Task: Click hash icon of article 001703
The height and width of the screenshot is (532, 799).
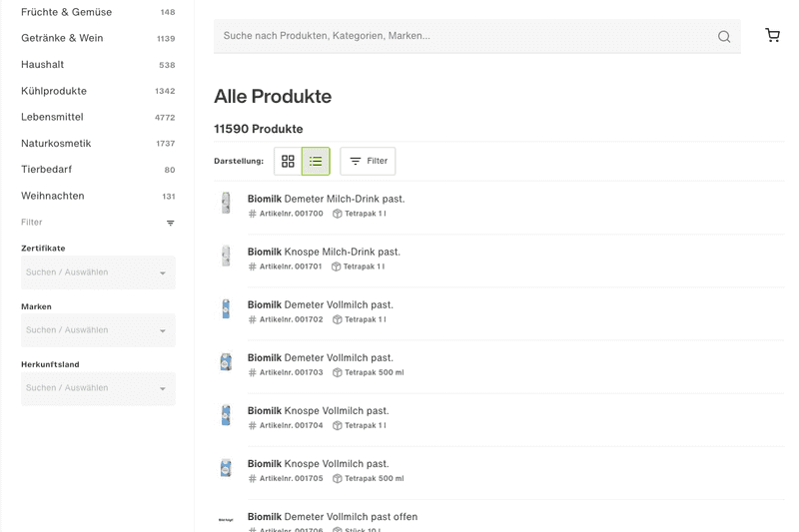Action: 253,372
